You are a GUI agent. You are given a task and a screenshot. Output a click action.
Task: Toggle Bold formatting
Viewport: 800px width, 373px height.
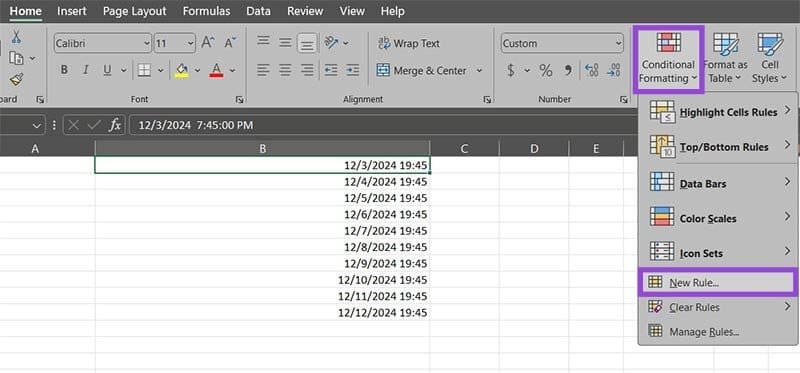pyautogui.click(x=64, y=70)
